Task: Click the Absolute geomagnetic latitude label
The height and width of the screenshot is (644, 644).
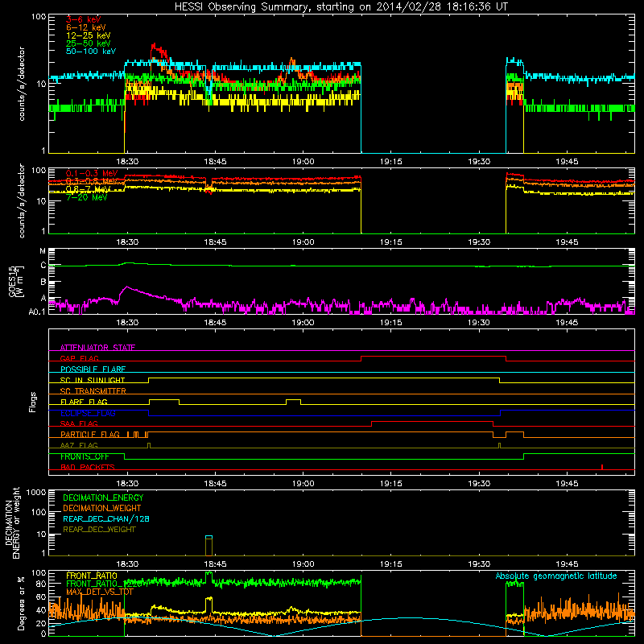Action: (x=556, y=576)
